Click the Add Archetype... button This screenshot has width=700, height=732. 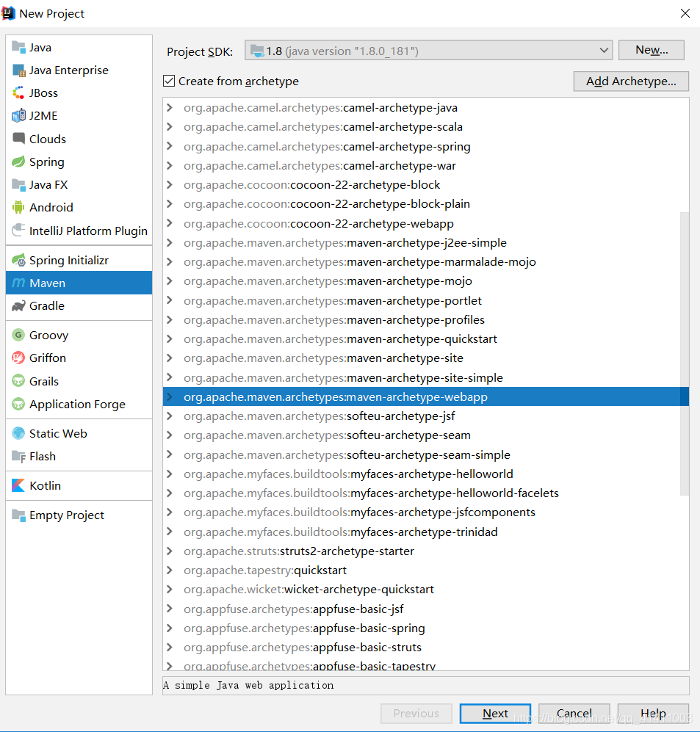point(631,81)
